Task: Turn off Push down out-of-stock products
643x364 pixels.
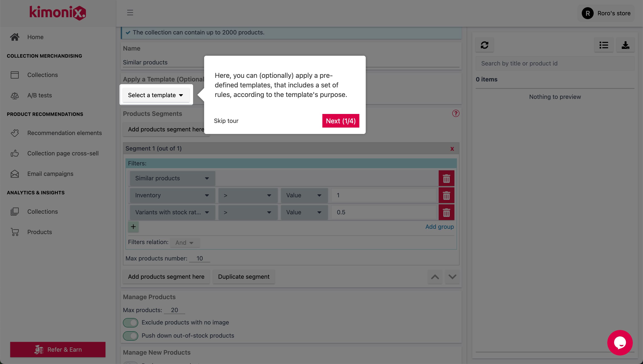Action: pos(130,336)
